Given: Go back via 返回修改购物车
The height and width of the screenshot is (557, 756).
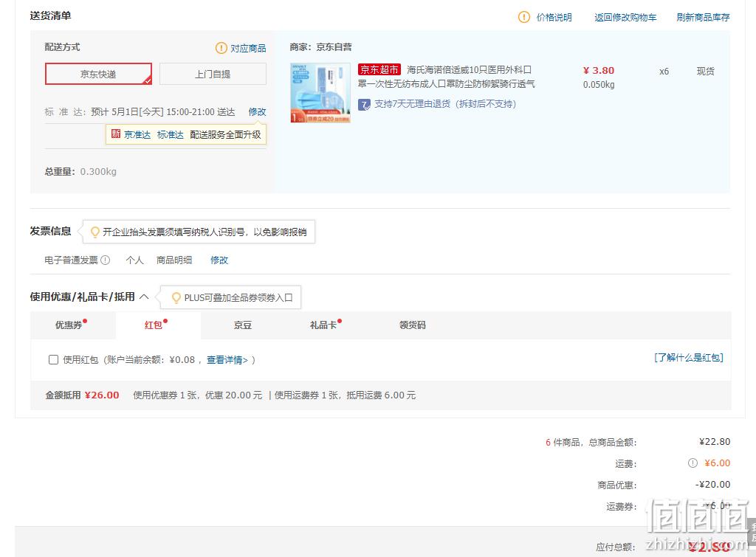Looking at the screenshot, I should coord(625,18).
